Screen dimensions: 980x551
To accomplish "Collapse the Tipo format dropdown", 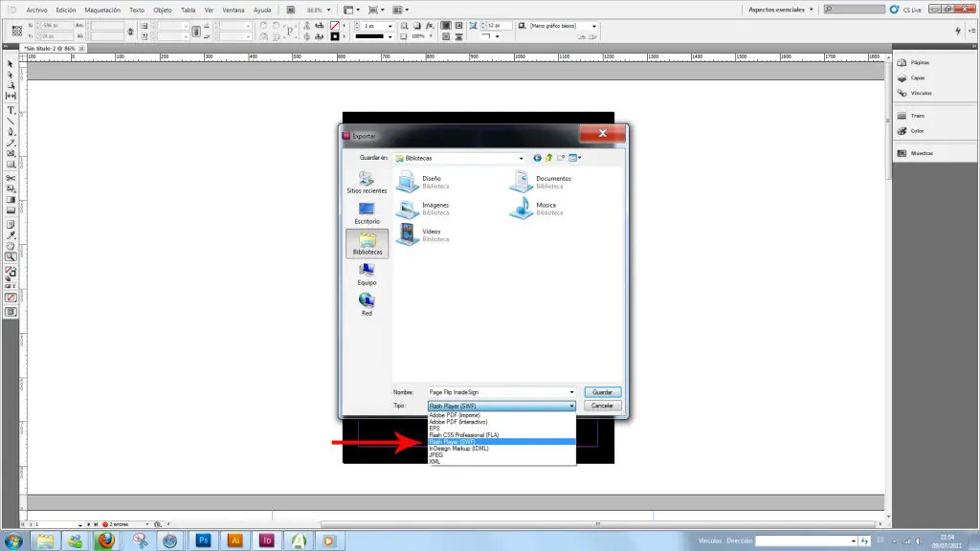I will coord(571,406).
